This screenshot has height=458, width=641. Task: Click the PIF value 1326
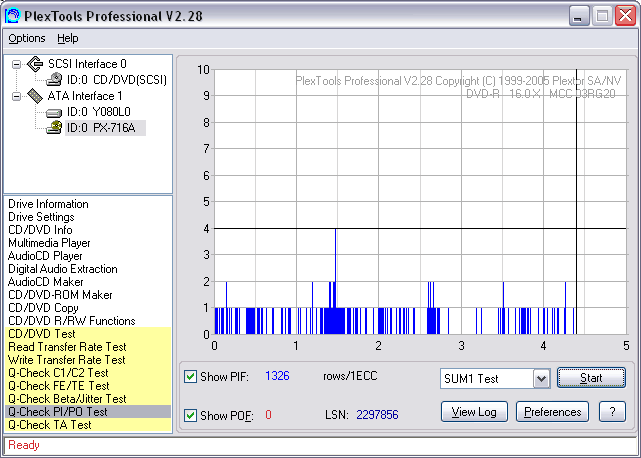click(x=277, y=376)
